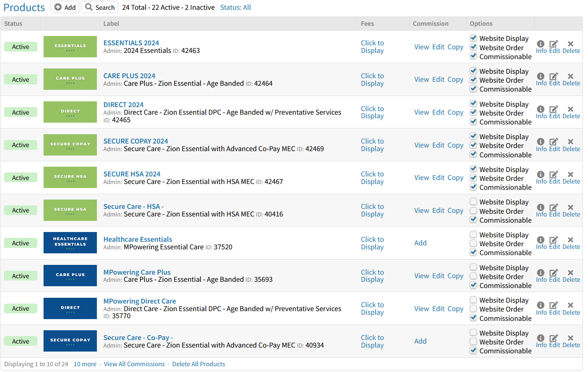The image size is (588, 372).
Task: Click the Search button
Action: coord(100,8)
